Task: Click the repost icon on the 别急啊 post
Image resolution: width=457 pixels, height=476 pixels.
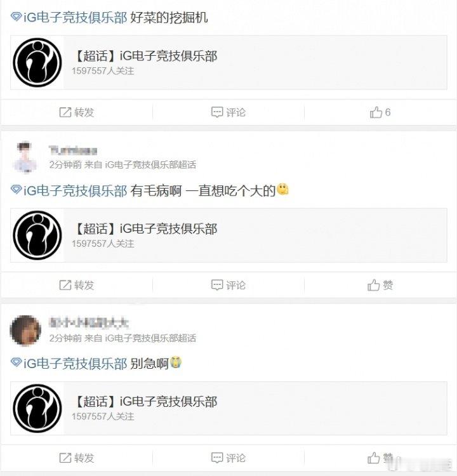Action: pyautogui.click(x=65, y=458)
